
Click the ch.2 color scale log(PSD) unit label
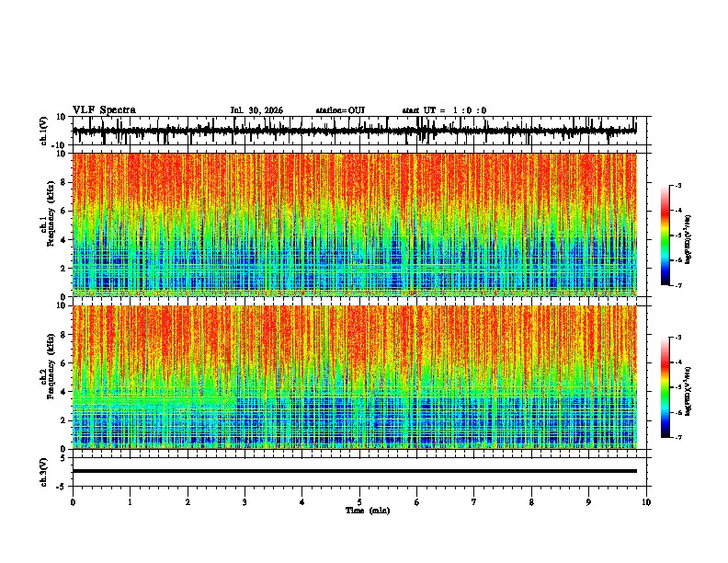[x=688, y=391]
